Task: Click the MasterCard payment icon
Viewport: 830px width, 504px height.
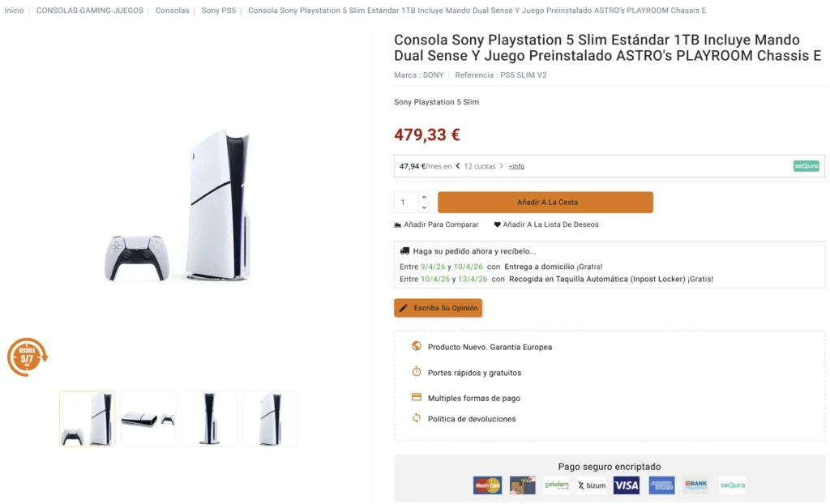Action: [487, 485]
